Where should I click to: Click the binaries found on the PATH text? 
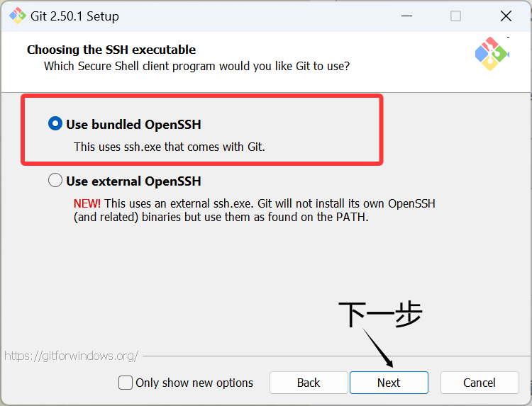(x=221, y=218)
